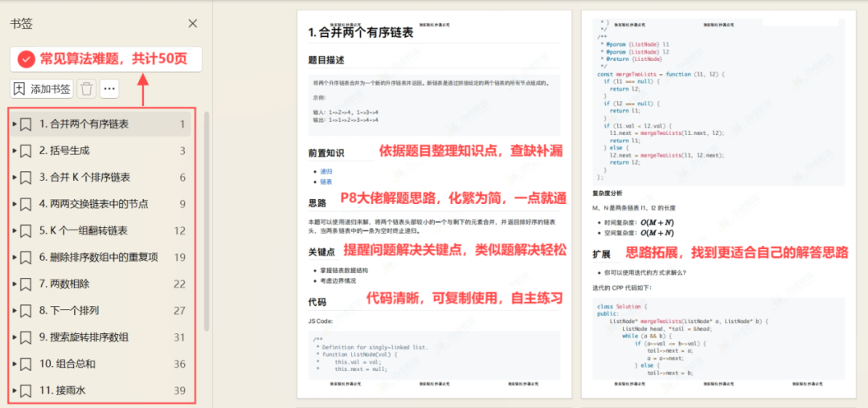
Task: Click the 复杂度分析 heading on second page
Action: [x=608, y=194]
